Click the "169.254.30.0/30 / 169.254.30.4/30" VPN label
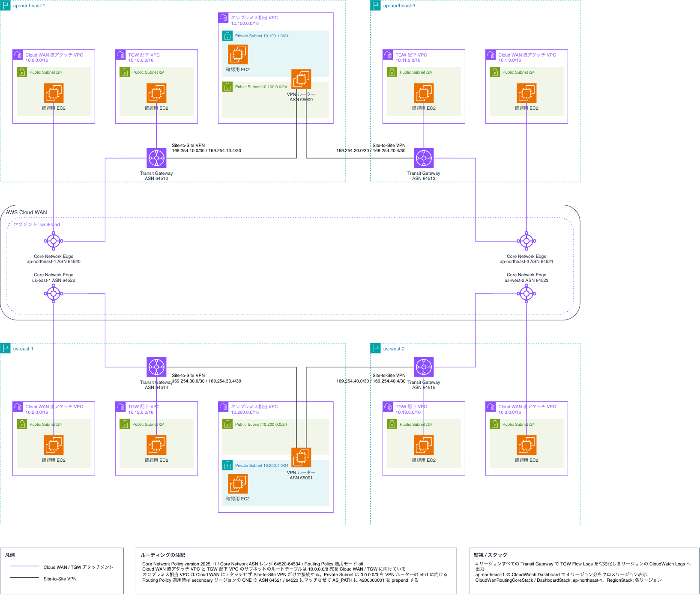Image resolution: width=700 pixels, height=595 pixels. point(206,381)
